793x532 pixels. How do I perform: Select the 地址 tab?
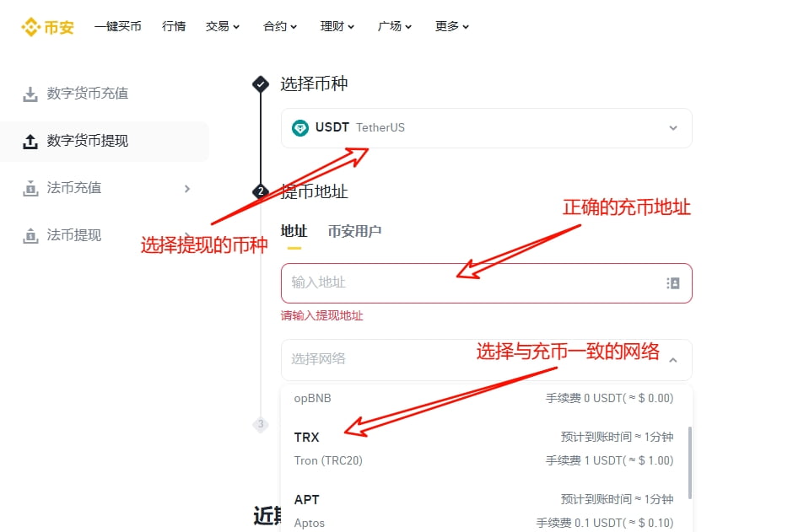coord(294,231)
